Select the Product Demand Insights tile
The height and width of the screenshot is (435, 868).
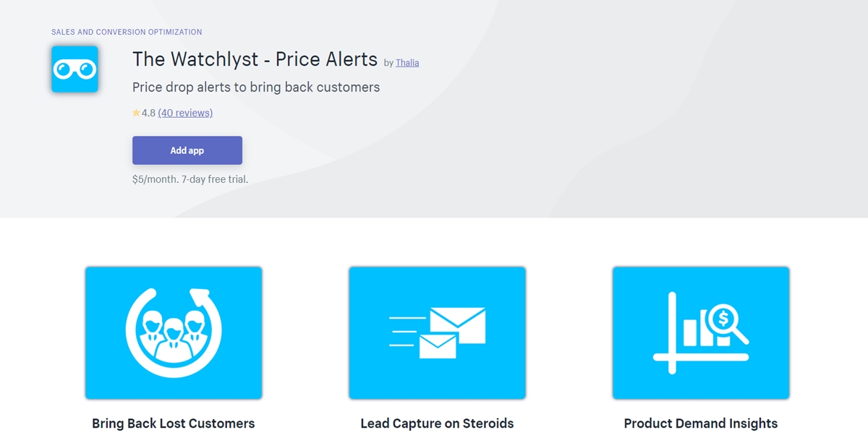[701, 332]
